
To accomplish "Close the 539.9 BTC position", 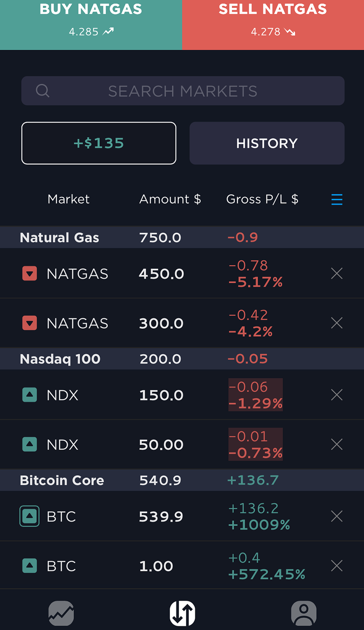I will coord(337,516).
